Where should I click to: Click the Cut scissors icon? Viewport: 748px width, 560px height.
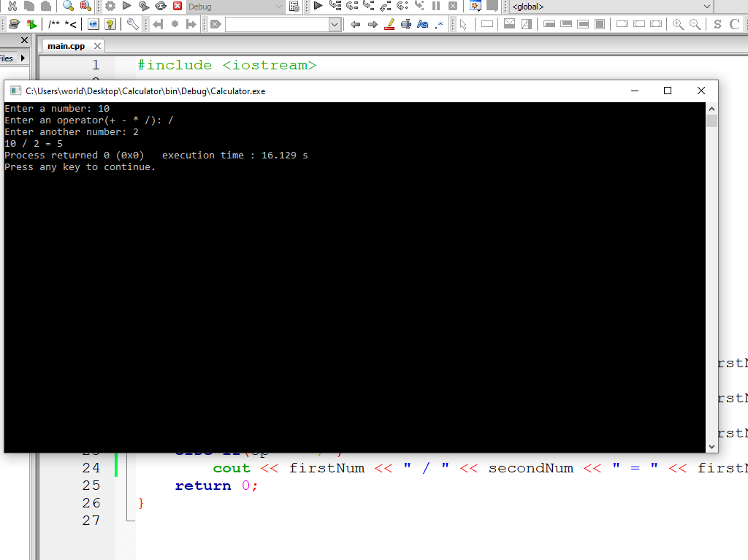(x=12, y=6)
